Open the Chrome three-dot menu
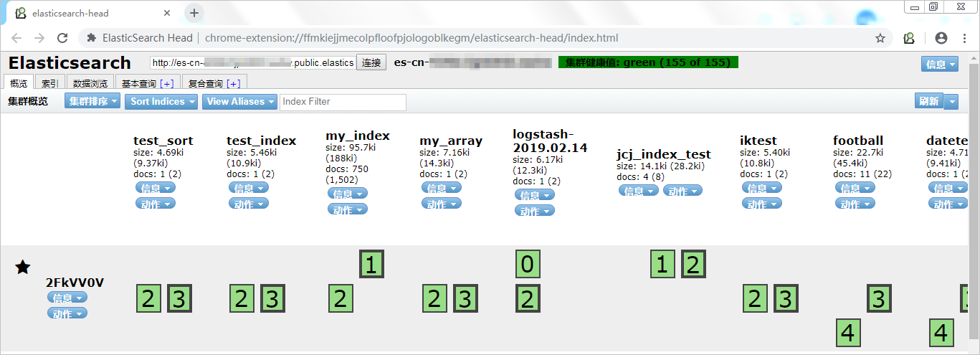This screenshot has height=355, width=980. tap(965, 38)
